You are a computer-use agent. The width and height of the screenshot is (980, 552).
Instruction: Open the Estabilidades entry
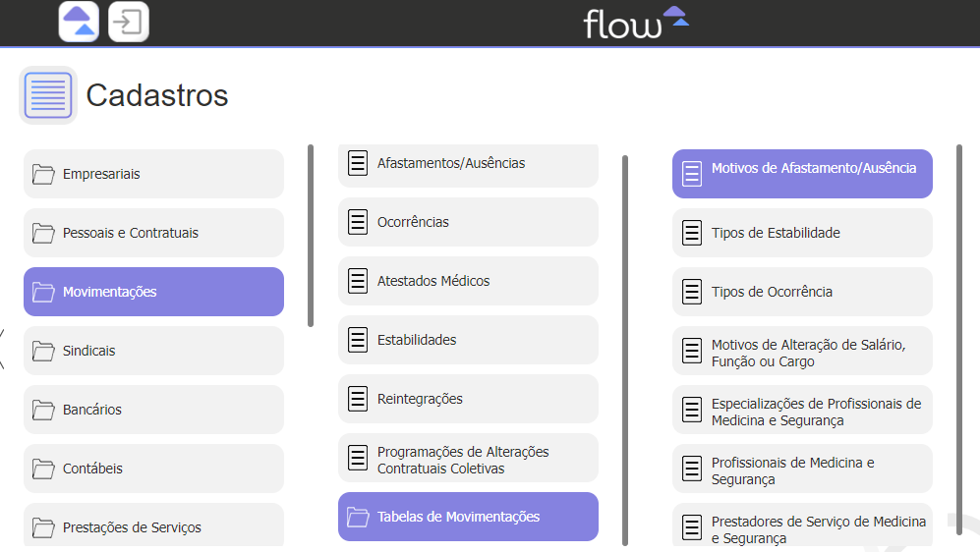click(x=468, y=340)
